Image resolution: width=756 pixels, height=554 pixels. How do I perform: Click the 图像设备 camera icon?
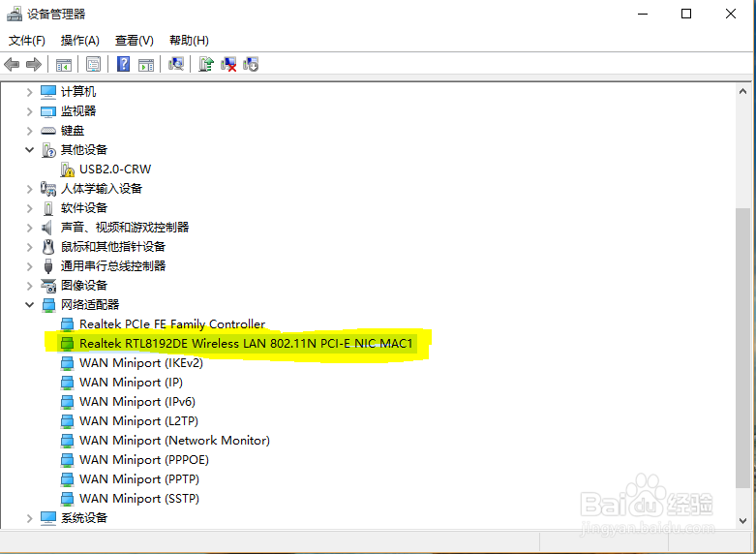pyautogui.click(x=48, y=286)
